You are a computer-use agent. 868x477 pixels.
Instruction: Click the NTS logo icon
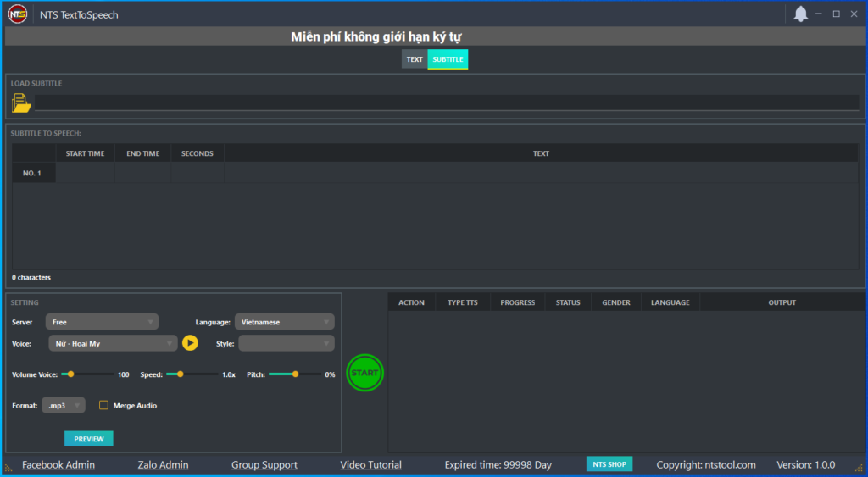coord(18,14)
